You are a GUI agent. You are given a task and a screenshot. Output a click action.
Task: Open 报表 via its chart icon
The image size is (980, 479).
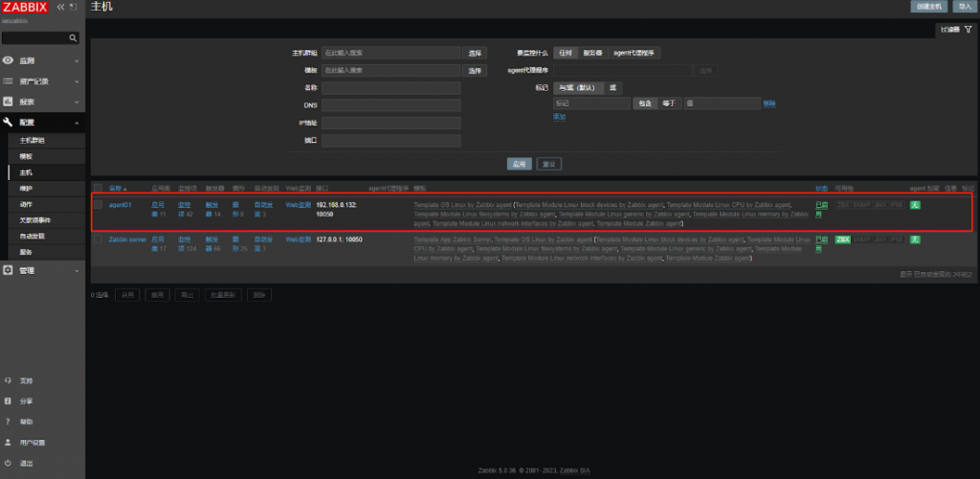click(x=8, y=102)
